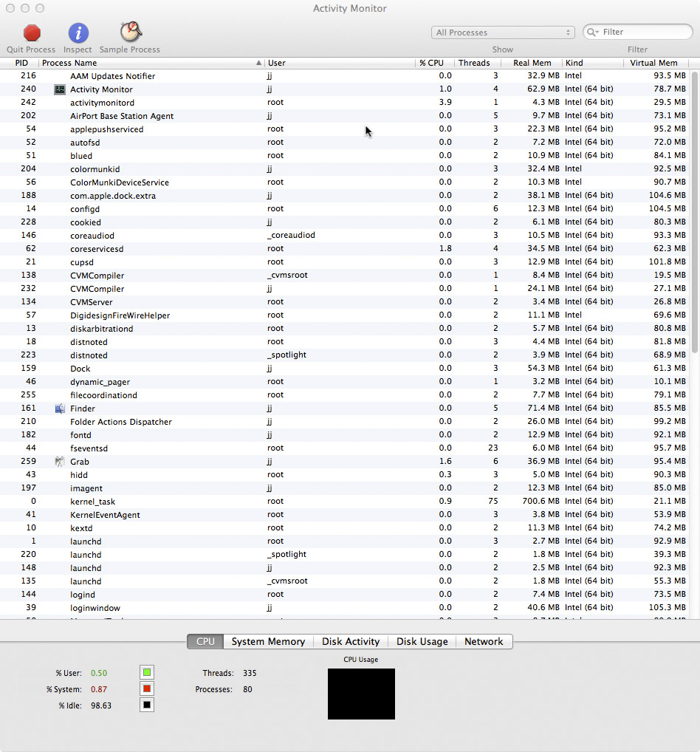The height and width of the screenshot is (752, 700).
Task: Switch to the Network tab
Action: click(x=484, y=641)
